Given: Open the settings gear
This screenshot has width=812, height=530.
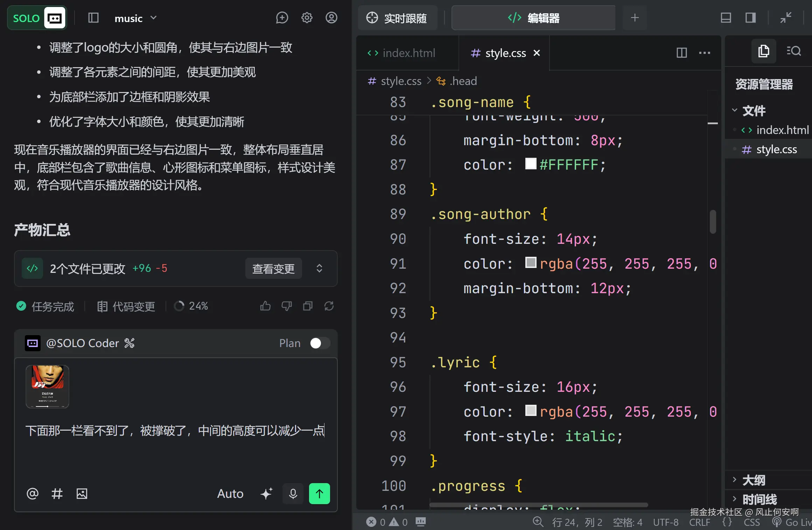Looking at the screenshot, I should 307,18.
